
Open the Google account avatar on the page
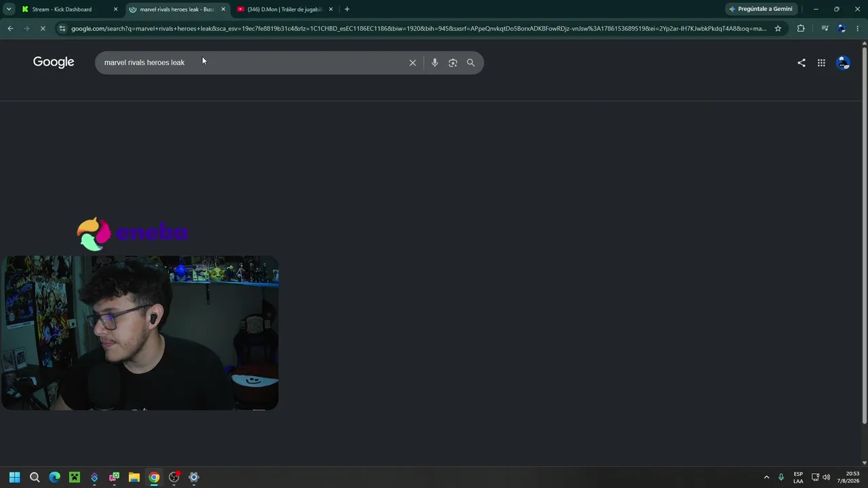tap(843, 62)
